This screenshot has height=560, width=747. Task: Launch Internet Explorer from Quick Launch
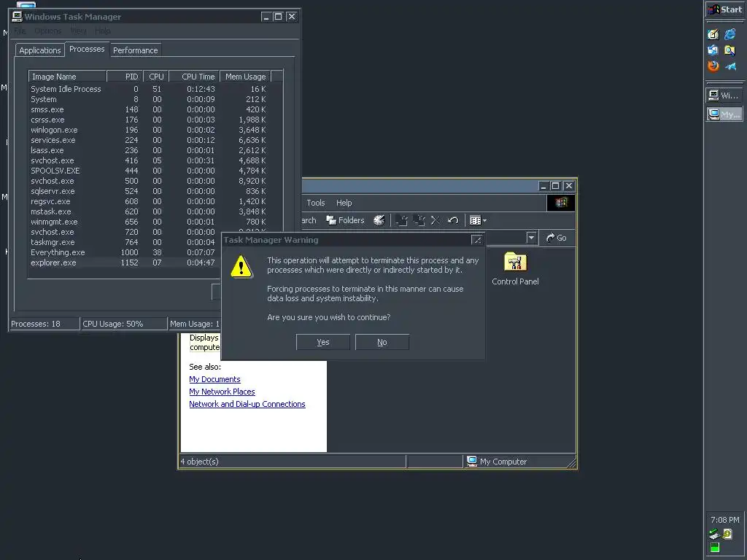coord(729,34)
